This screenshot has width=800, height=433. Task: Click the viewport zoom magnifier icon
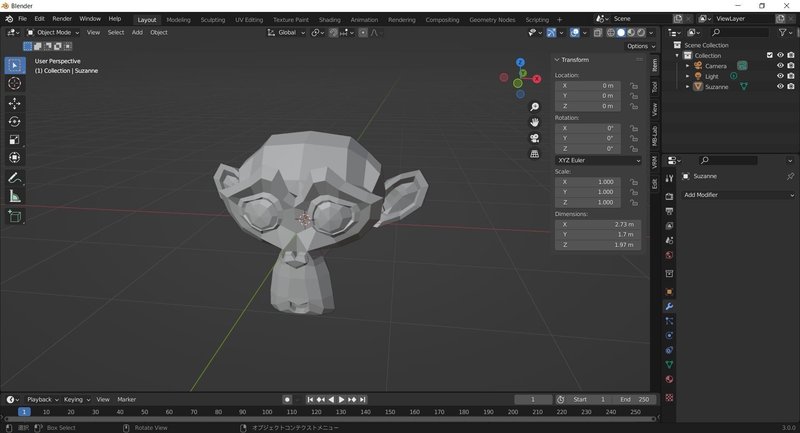point(534,107)
